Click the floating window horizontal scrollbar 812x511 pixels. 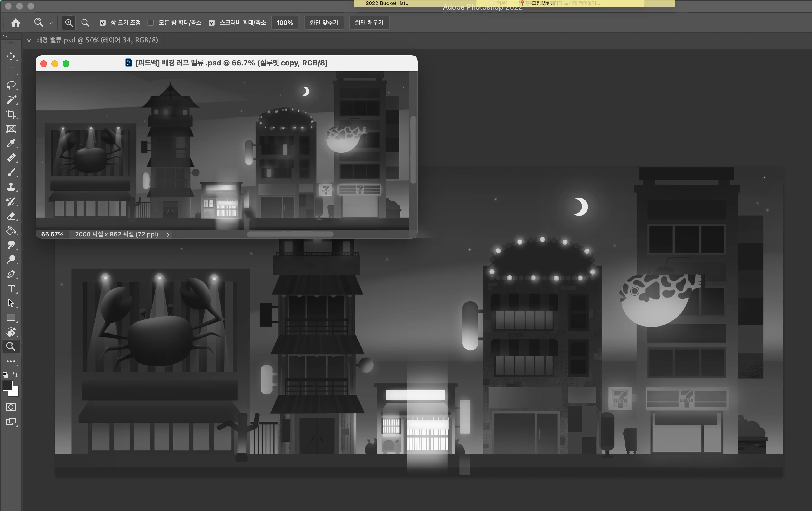tap(290, 234)
